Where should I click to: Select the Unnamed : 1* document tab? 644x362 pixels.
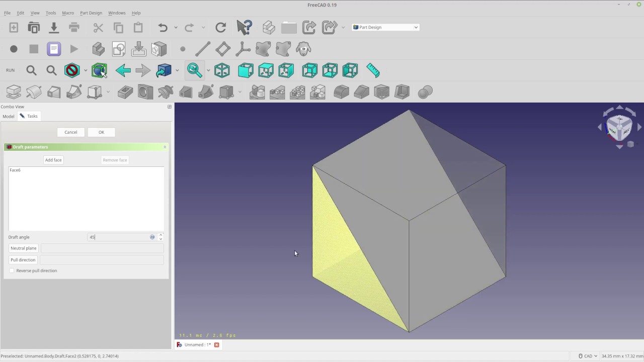pos(198,345)
